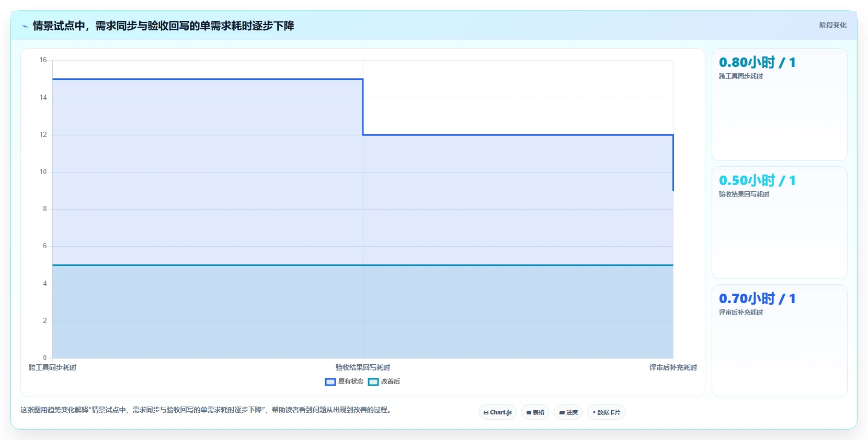
Task: Click the trend icon before the title
Action: point(25,26)
